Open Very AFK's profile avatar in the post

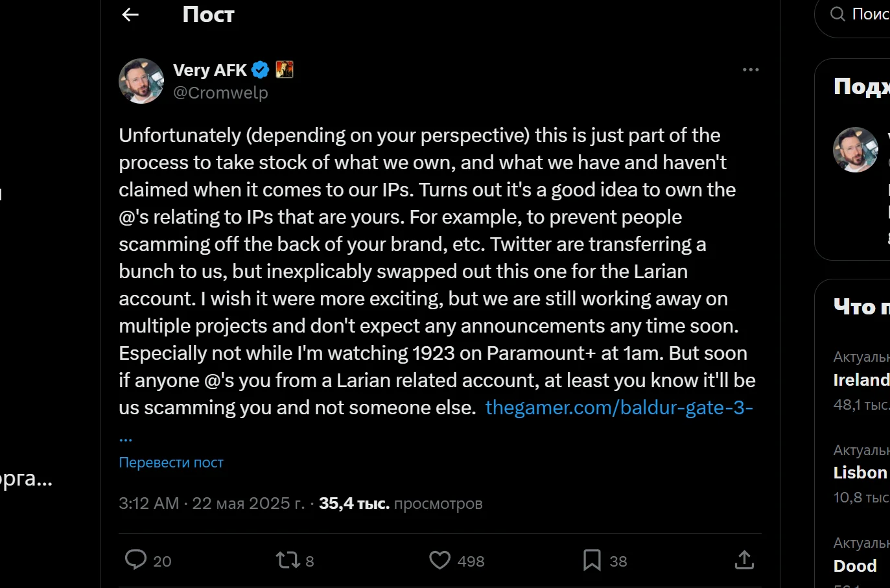(x=141, y=81)
